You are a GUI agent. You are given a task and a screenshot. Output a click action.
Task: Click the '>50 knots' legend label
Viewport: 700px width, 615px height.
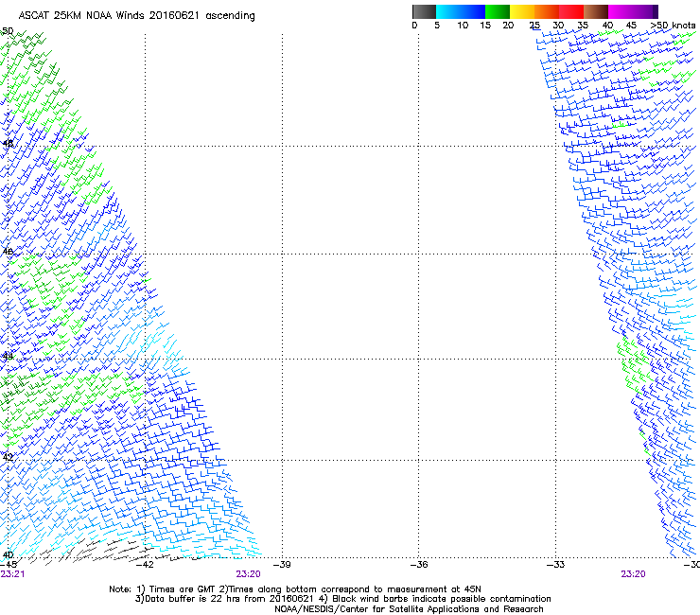point(673,26)
